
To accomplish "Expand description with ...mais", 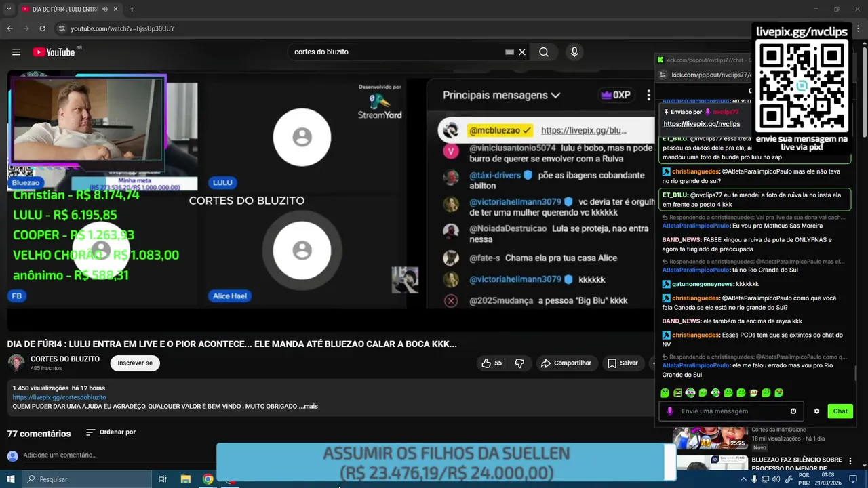I will tap(310, 407).
